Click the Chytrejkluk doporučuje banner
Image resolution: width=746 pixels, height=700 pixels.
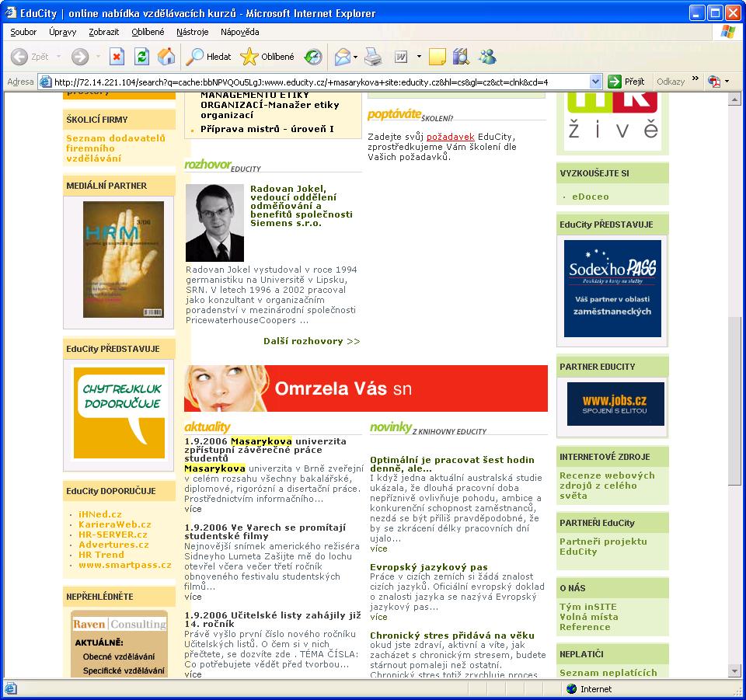[x=119, y=413]
